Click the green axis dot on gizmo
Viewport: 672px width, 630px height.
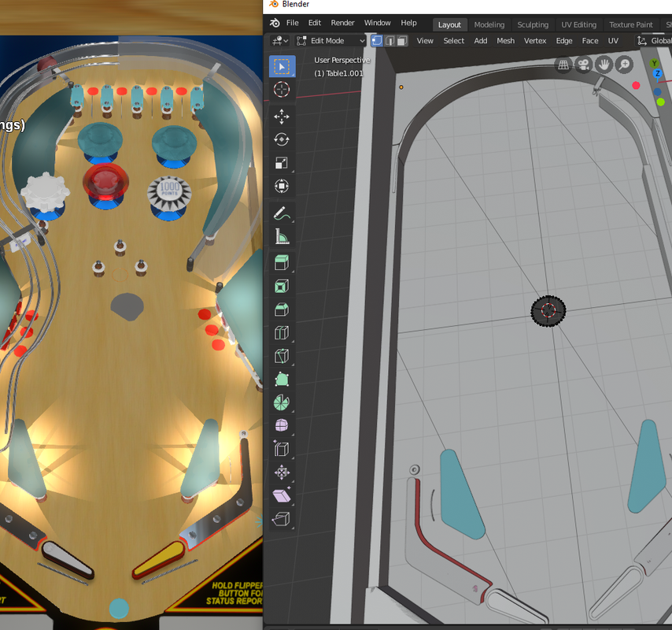[x=660, y=102]
